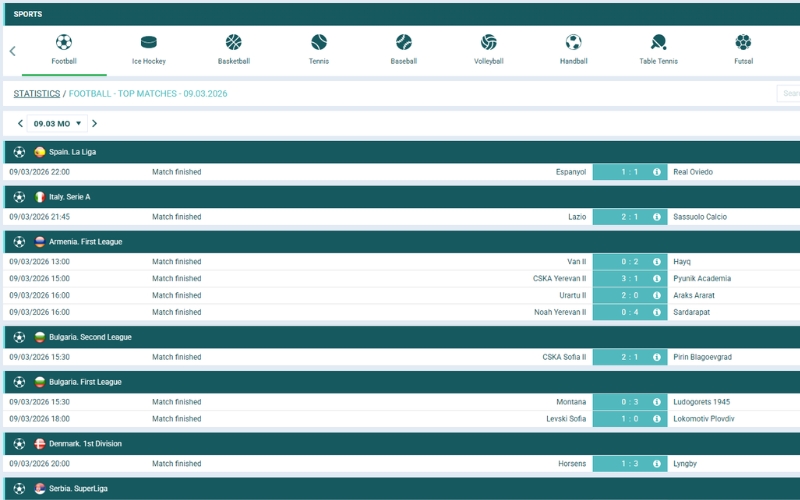Click soccer ball icon in Armenia First League header
The image size is (800, 500).
19,242
